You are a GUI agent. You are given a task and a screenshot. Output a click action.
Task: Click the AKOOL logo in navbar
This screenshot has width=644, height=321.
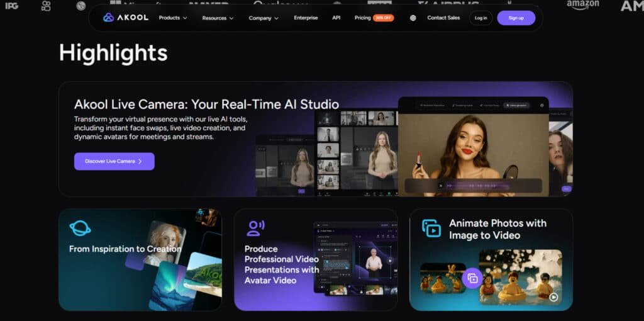click(126, 18)
